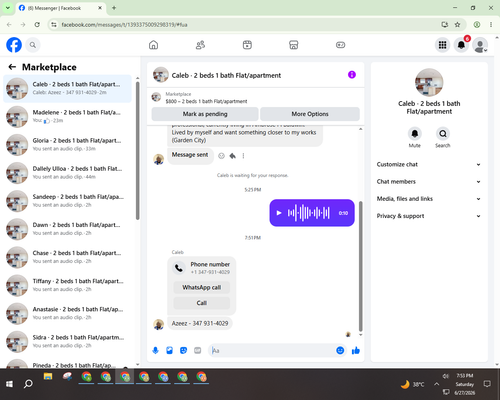Choose a GIF icon in composer

coord(198,350)
